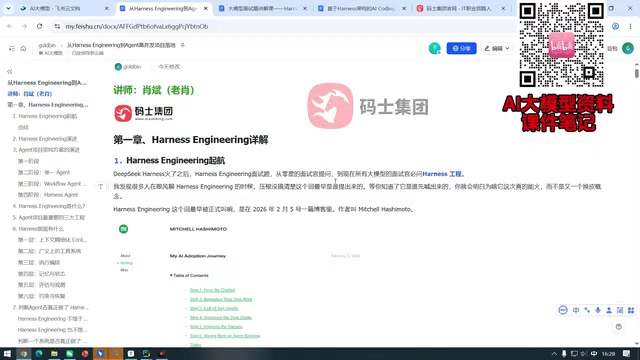The height and width of the screenshot is (360, 640).
Task: Expand the Table of Contents triangle in screenshot
Action: click(171, 276)
